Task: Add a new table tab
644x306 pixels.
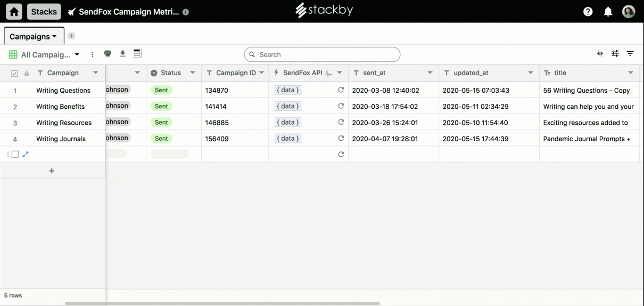Action: click(x=71, y=36)
